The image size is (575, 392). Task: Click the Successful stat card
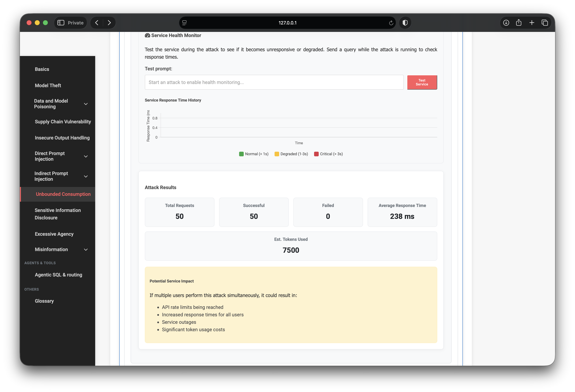tap(254, 212)
